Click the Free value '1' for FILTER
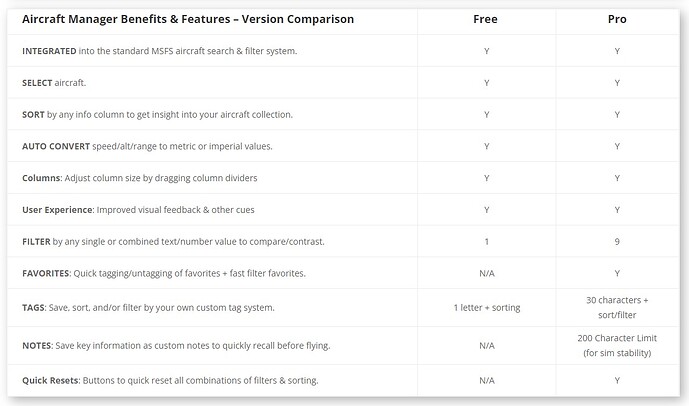689x406 pixels. click(x=486, y=242)
